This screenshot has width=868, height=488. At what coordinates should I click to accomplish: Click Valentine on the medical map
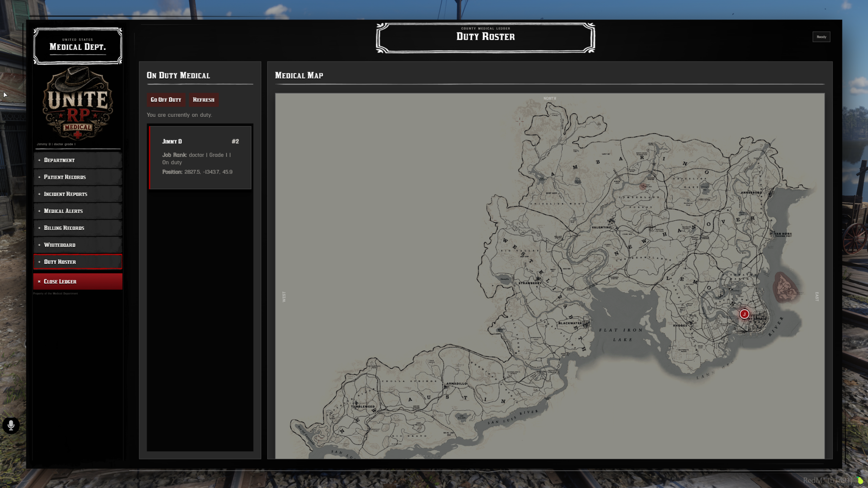(602, 227)
